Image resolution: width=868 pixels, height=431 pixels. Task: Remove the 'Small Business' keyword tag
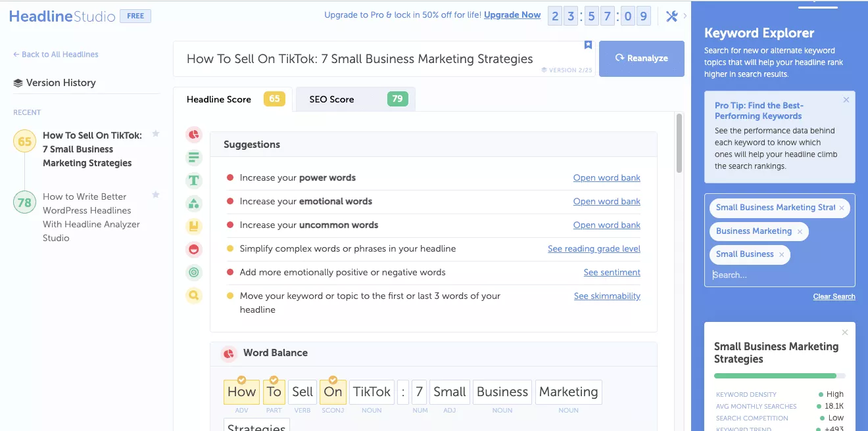pos(781,255)
